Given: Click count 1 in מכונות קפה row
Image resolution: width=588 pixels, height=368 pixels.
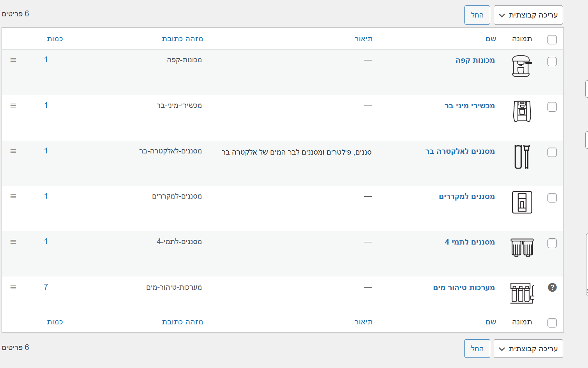Looking at the screenshot, I should (x=46, y=60).
